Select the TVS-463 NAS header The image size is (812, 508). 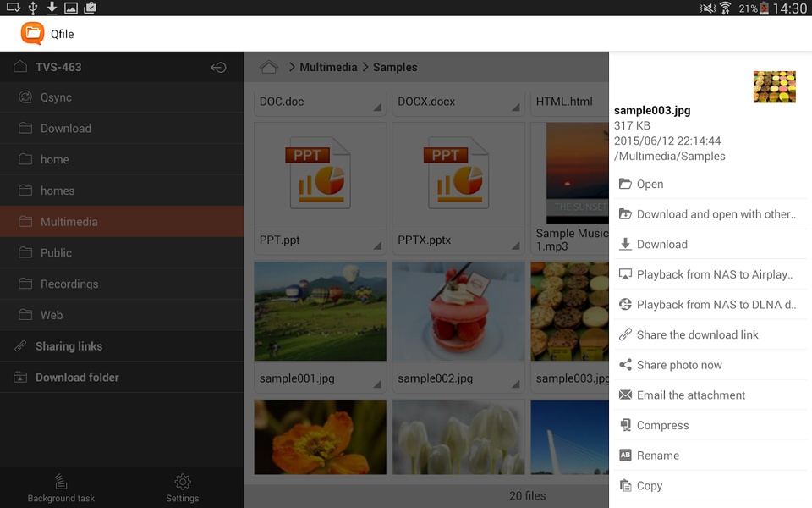click(122, 67)
